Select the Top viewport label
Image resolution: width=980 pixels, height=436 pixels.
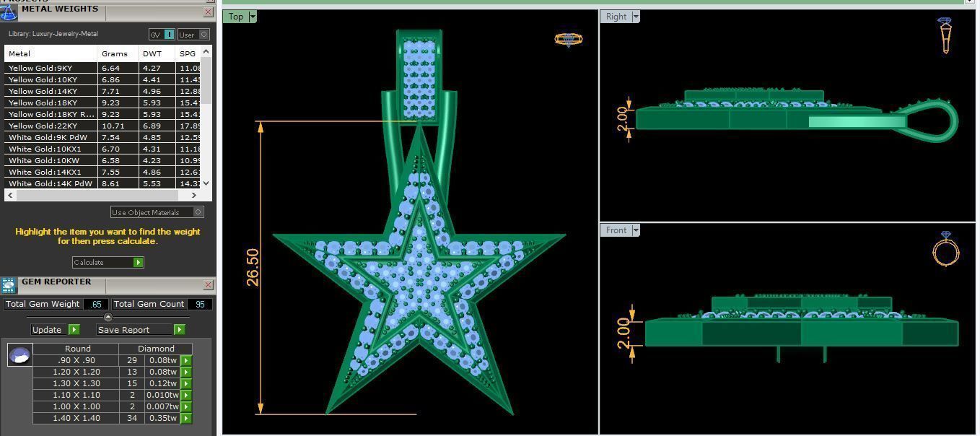[236, 17]
